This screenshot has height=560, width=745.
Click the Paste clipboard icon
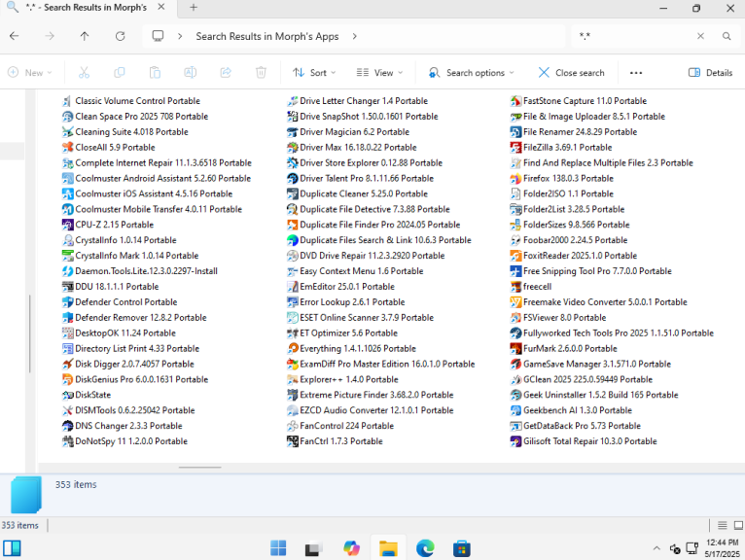pyautogui.click(x=155, y=73)
